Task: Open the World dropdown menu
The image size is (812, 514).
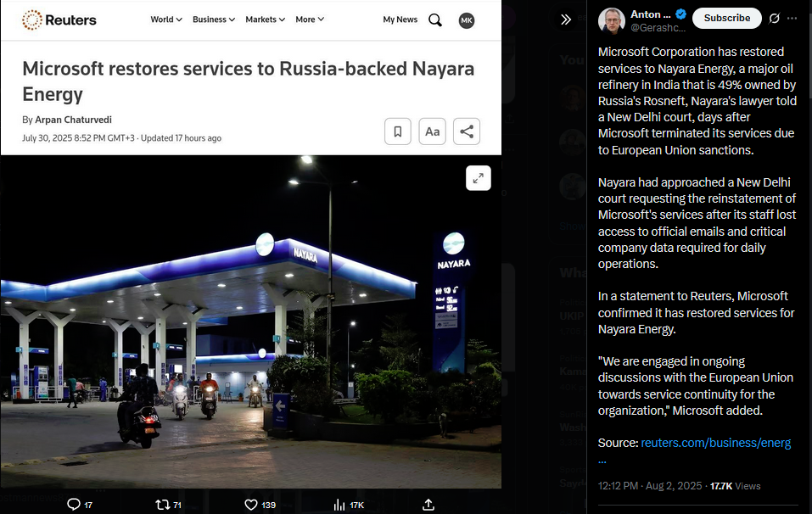Action: click(166, 20)
